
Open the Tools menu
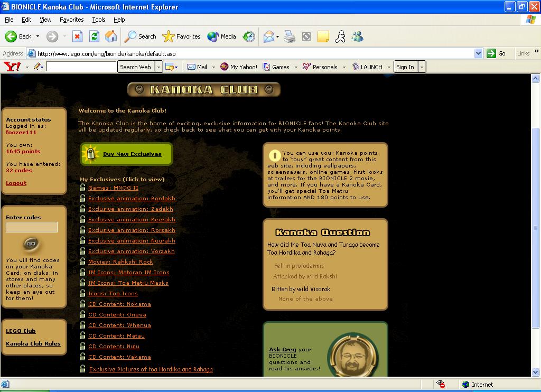point(99,20)
